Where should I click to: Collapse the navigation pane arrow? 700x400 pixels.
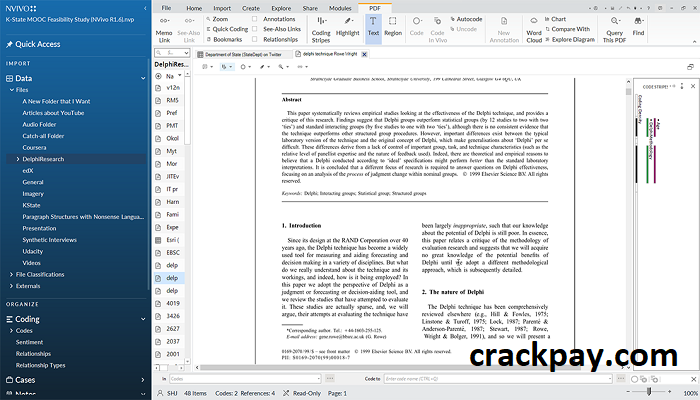point(145,8)
